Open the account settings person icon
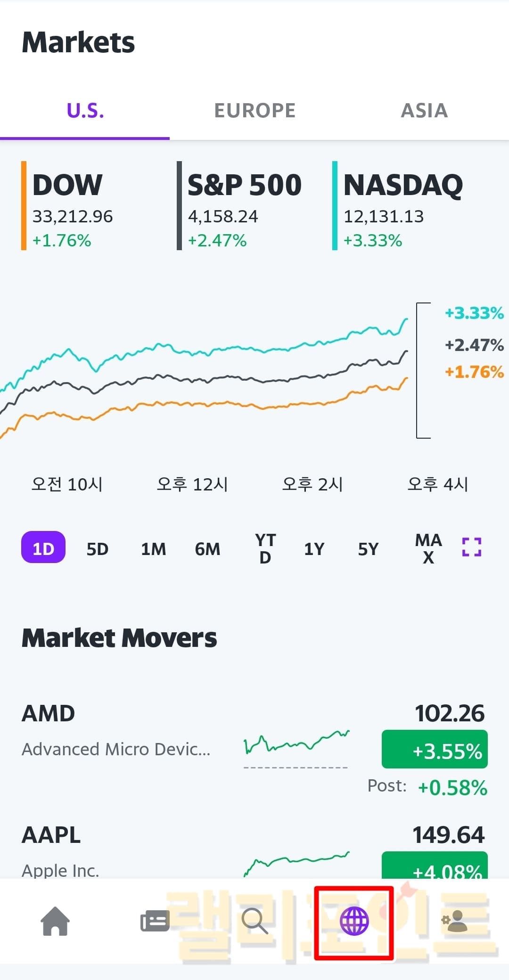Screen dimensions: 509x980 [x=454, y=921]
